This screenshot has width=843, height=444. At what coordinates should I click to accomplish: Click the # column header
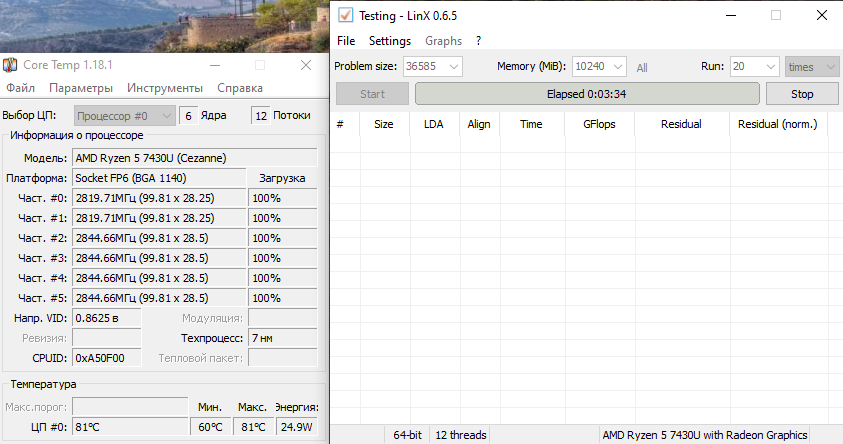coord(345,124)
